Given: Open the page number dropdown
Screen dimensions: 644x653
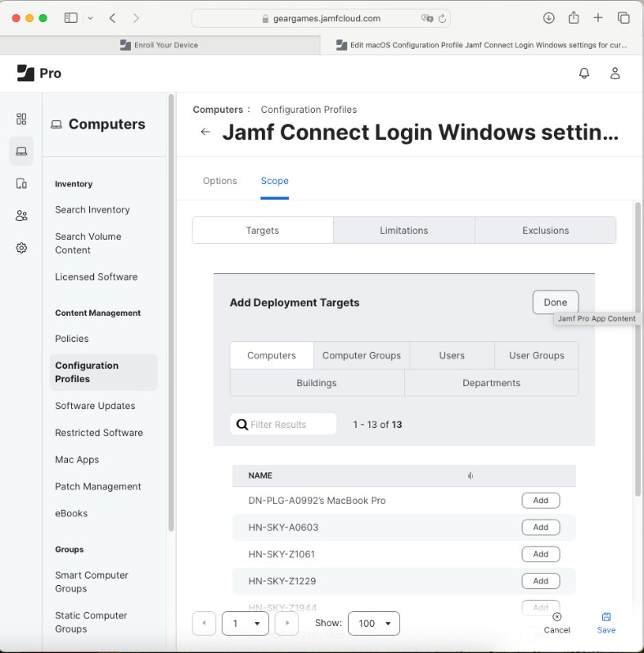Looking at the screenshot, I should click(x=245, y=624).
